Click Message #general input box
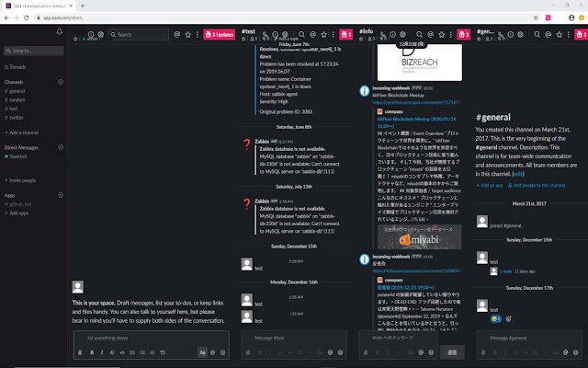This screenshot has width=588, height=368. click(x=529, y=338)
